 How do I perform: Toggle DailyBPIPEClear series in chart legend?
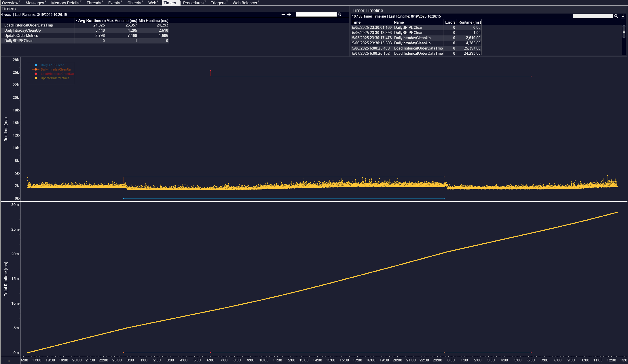pyautogui.click(x=52, y=65)
